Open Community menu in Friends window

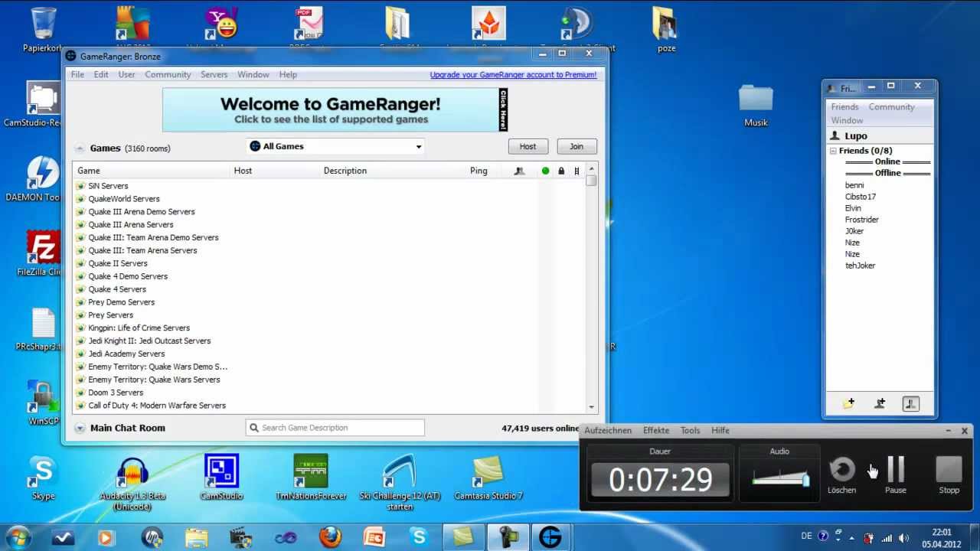click(891, 107)
